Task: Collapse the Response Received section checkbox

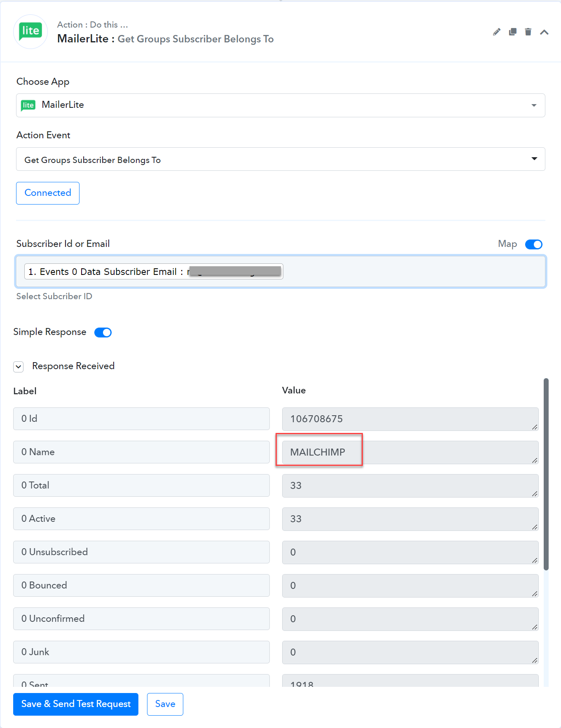Action: tap(19, 367)
